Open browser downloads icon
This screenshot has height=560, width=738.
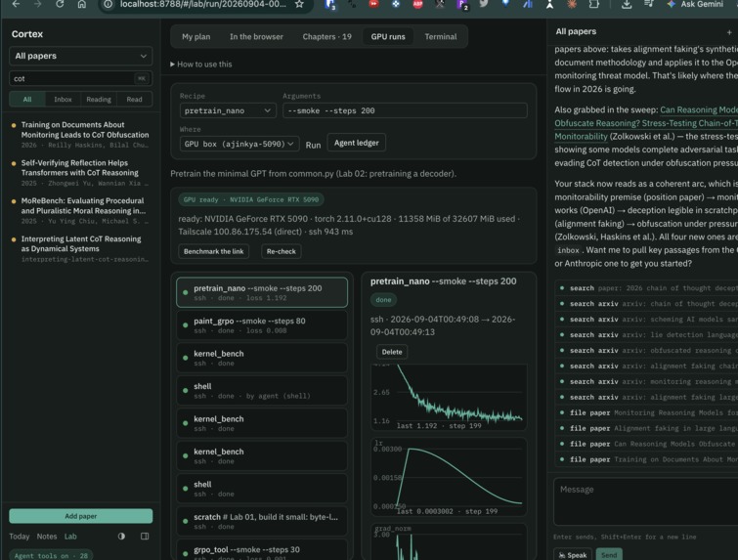626,4
